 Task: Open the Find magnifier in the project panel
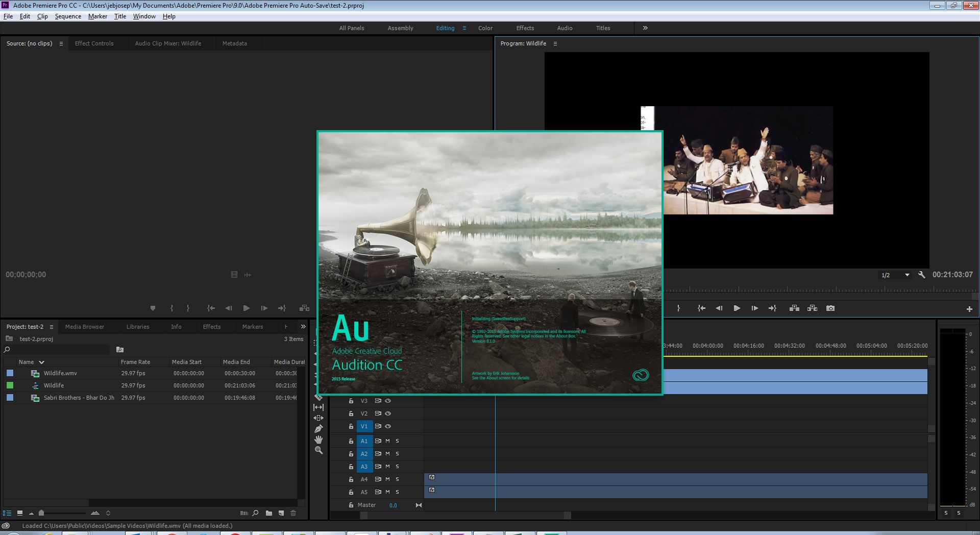coord(255,514)
